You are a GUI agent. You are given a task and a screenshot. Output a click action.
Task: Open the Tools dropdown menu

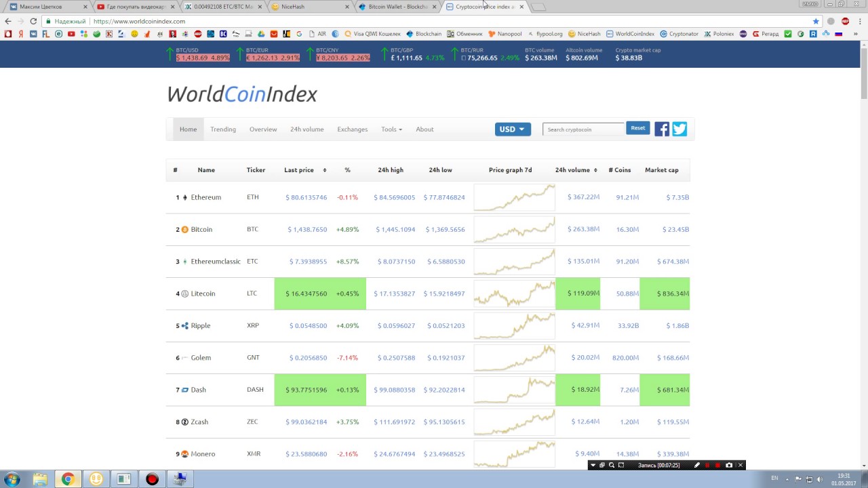(x=391, y=129)
